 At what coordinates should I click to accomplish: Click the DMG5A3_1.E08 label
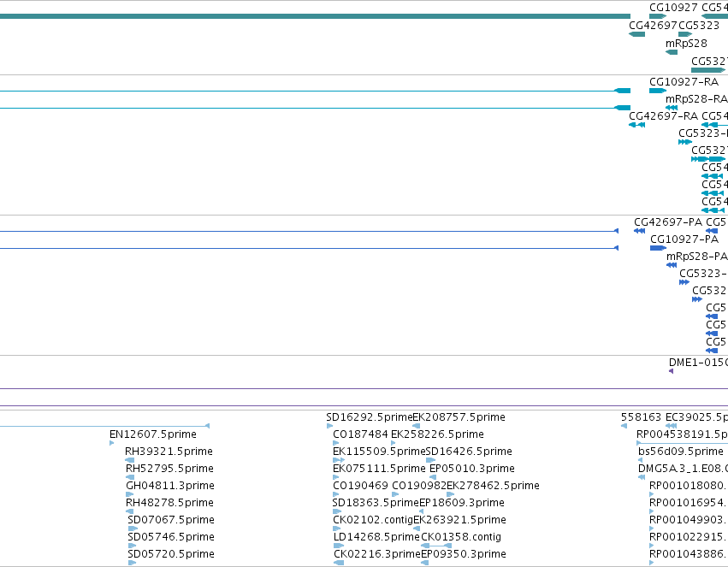click(x=683, y=469)
